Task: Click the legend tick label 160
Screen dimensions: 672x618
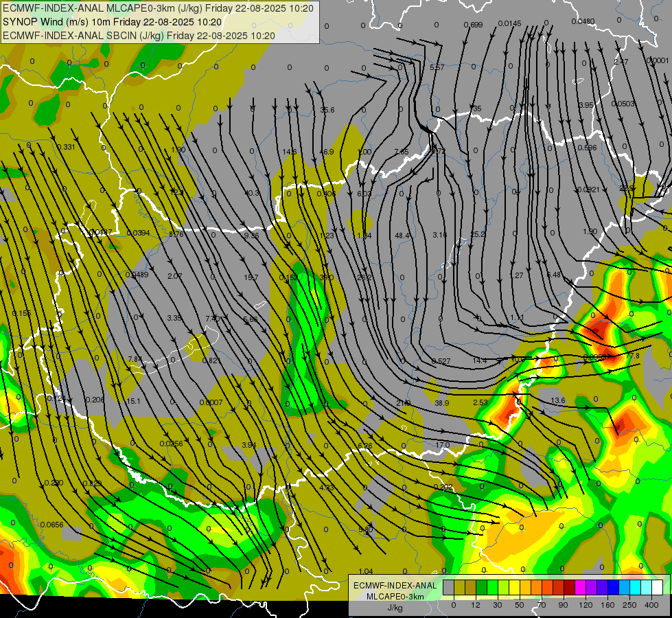Action: (607, 605)
